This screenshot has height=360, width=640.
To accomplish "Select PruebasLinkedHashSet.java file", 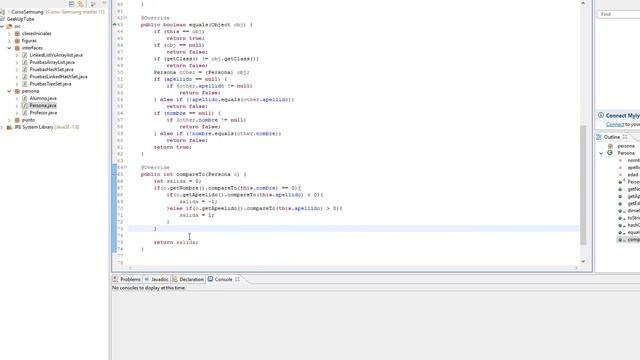I will point(58,77).
